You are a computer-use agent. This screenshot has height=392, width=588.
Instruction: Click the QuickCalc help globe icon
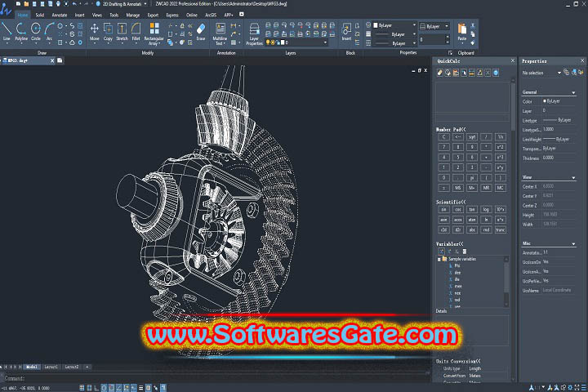pos(496,73)
